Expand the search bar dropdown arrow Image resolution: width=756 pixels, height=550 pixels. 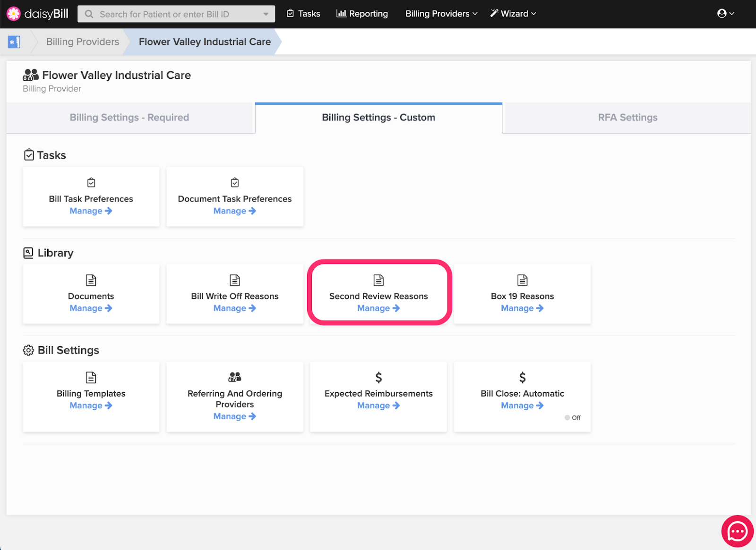266,14
